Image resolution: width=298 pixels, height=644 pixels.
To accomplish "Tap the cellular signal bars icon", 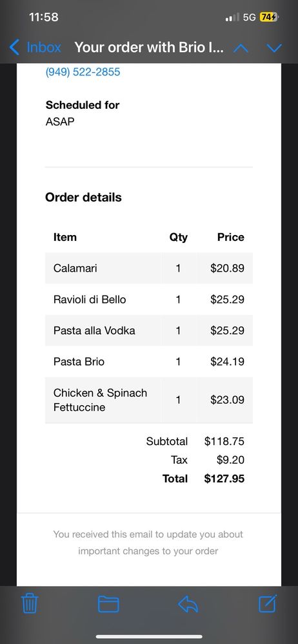I will pos(233,17).
